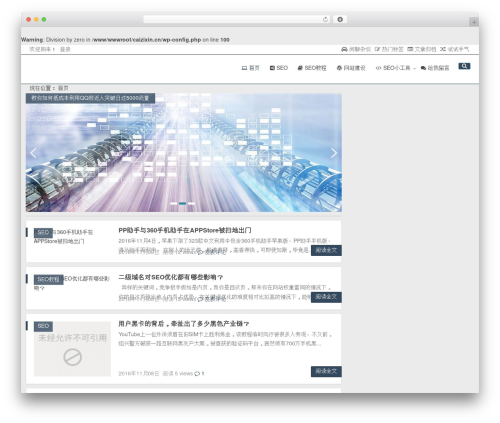The width and height of the screenshot is (500, 423).
Task: Click the archive icon for 文章归档
Action: 410,49
